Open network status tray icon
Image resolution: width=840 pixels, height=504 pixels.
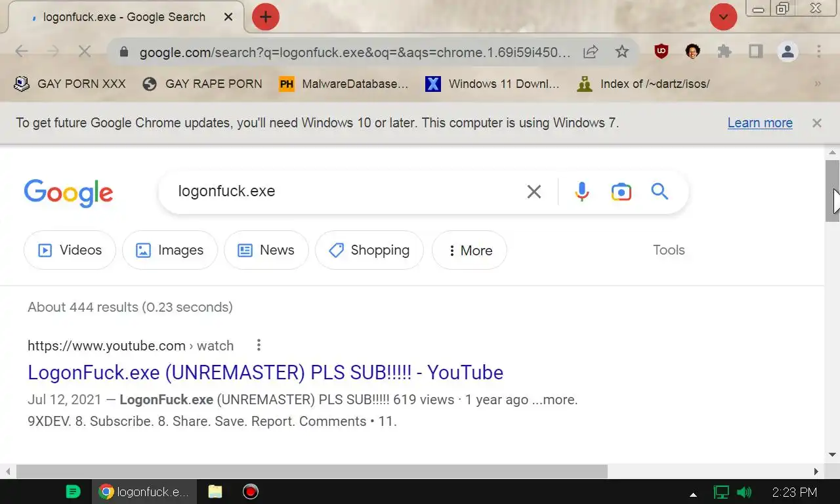721,492
